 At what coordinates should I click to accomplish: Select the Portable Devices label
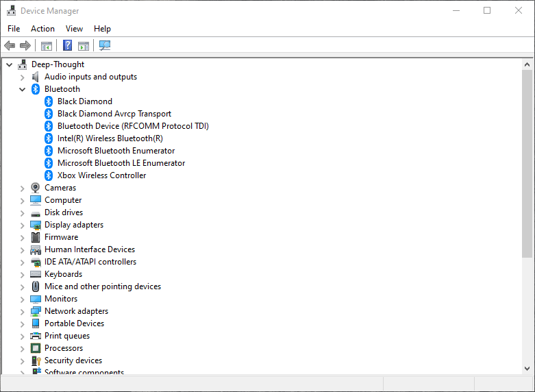coord(75,323)
